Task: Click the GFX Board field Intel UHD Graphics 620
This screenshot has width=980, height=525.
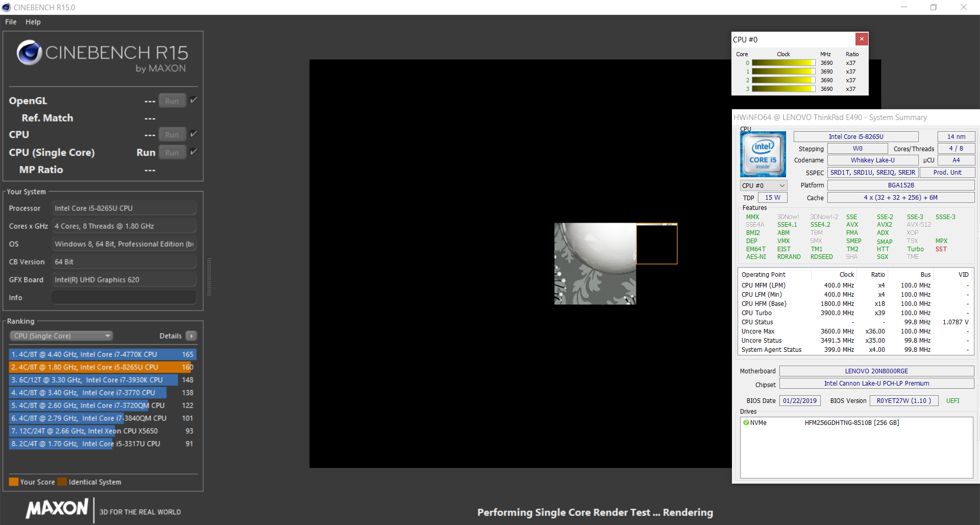Action: [124, 280]
